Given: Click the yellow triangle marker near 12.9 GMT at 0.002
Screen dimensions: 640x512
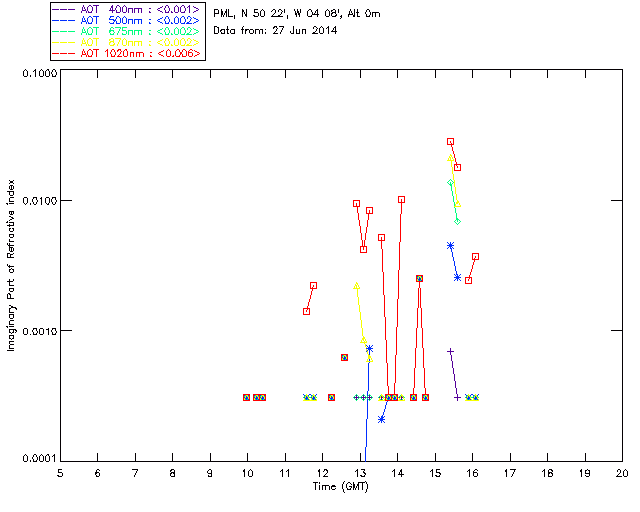Looking at the screenshot, I should [x=356, y=286].
